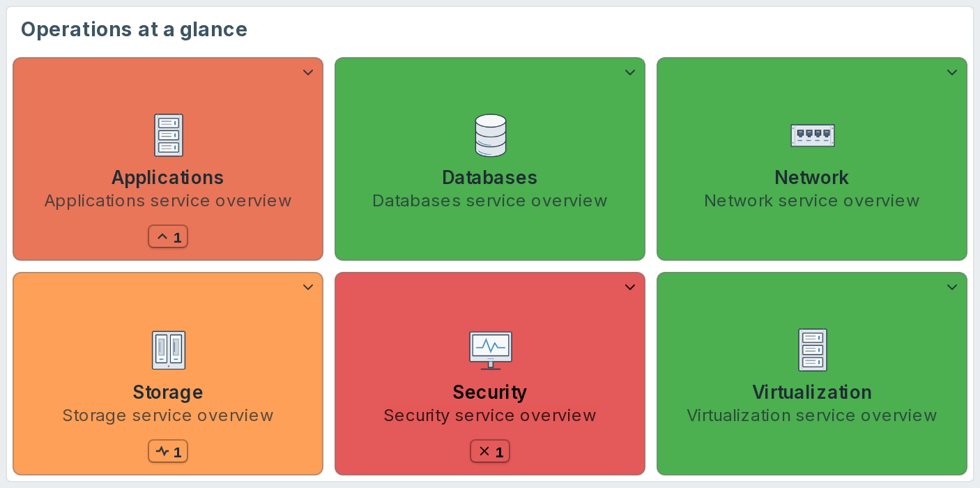This screenshot has height=488, width=980.
Task: Select the Virtualization tile title
Action: 812,392
